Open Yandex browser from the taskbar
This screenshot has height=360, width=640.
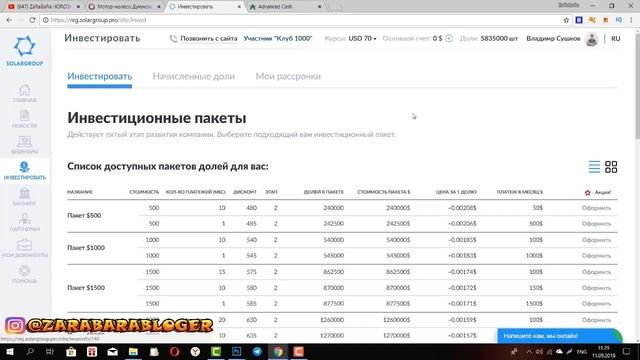tap(195, 351)
